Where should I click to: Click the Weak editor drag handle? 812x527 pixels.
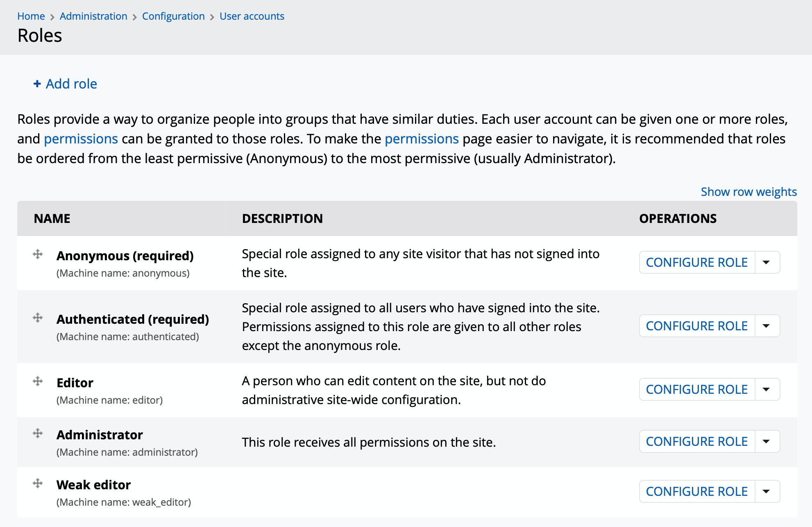(x=38, y=483)
